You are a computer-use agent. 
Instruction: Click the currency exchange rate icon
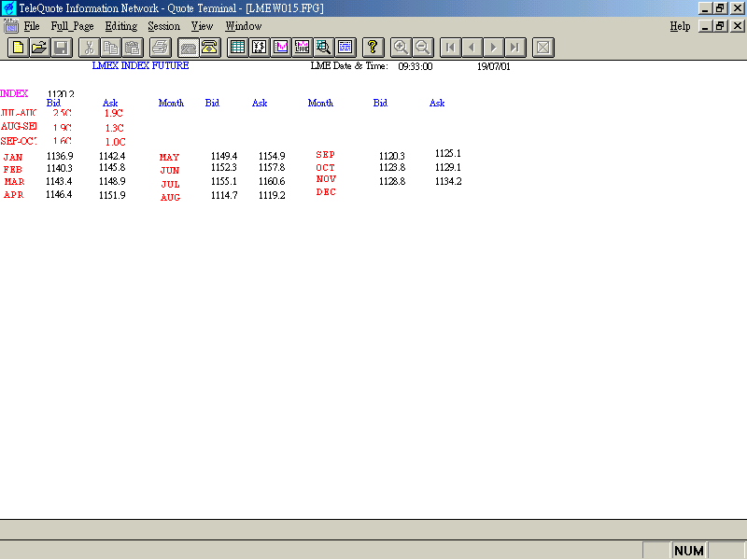[260, 48]
